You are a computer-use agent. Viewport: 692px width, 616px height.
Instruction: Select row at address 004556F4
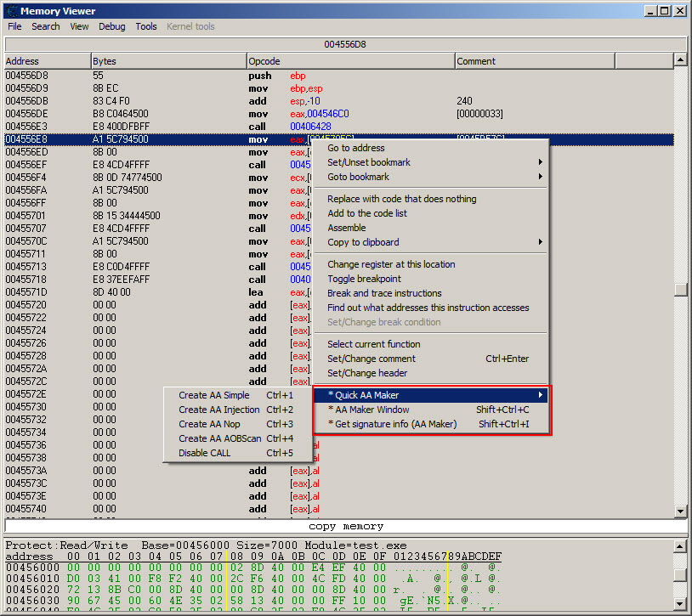[x=339, y=178]
